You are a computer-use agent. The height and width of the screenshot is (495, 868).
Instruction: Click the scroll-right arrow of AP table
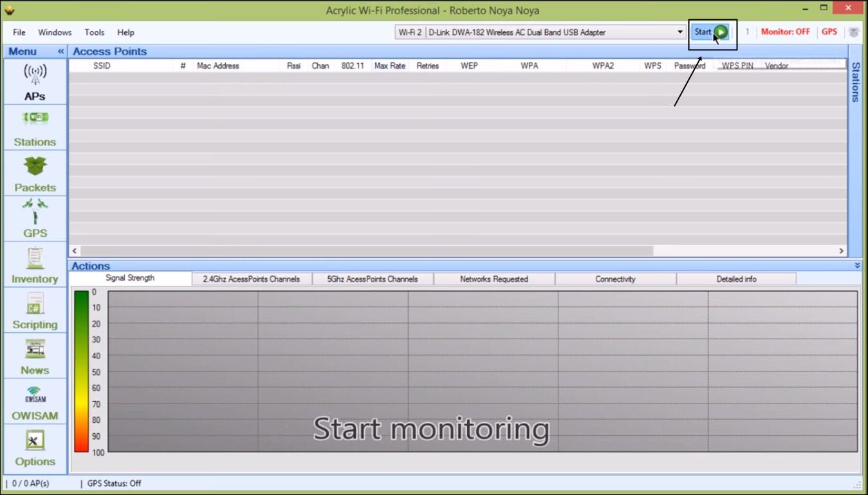[x=841, y=250]
